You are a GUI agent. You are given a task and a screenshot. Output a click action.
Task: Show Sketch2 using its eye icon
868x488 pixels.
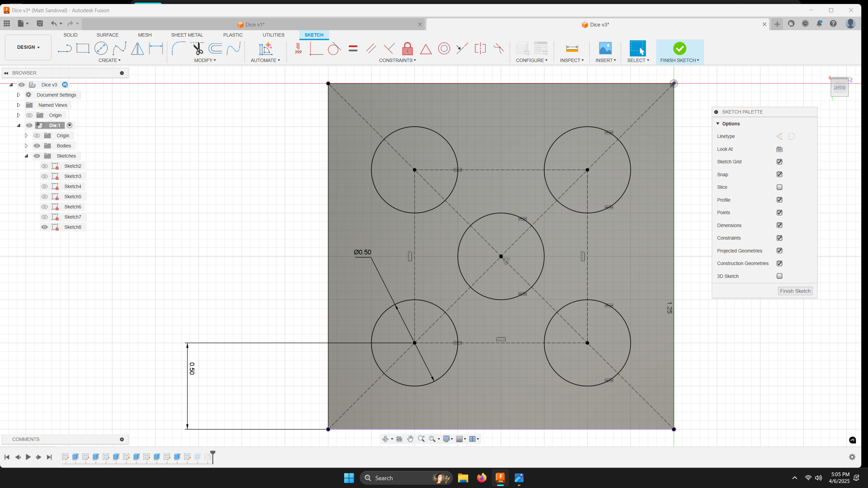pyautogui.click(x=44, y=166)
